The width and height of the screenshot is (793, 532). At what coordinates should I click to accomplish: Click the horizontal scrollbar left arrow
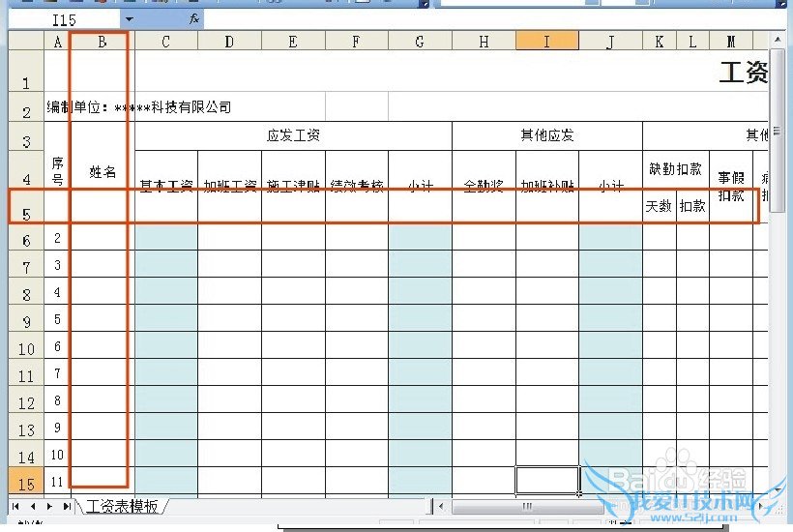[x=442, y=506]
